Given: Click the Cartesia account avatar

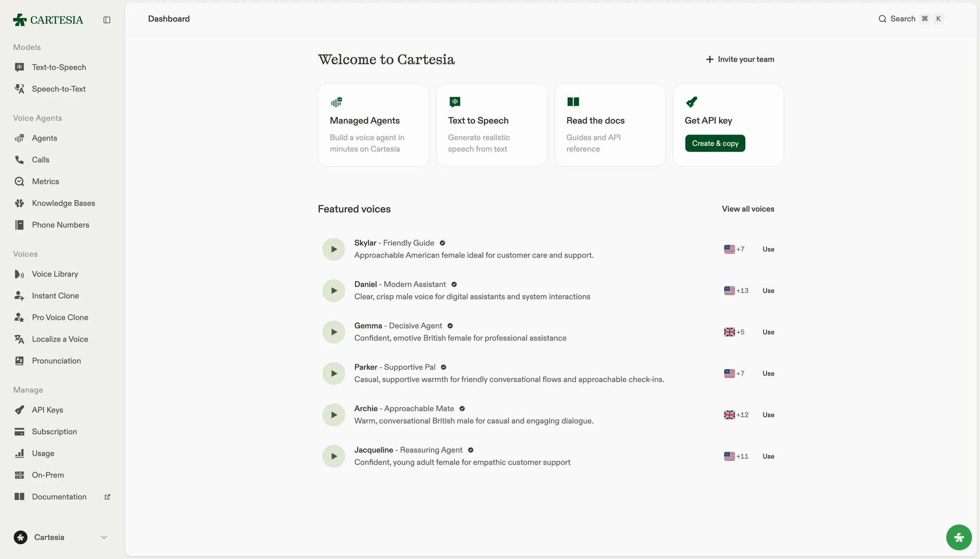Looking at the screenshot, I should click(20, 537).
